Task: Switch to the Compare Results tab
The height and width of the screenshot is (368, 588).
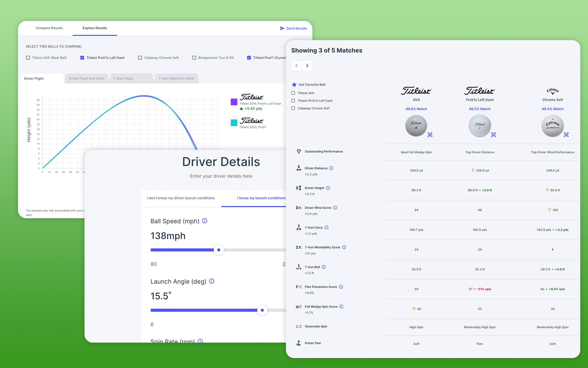Action: click(49, 28)
